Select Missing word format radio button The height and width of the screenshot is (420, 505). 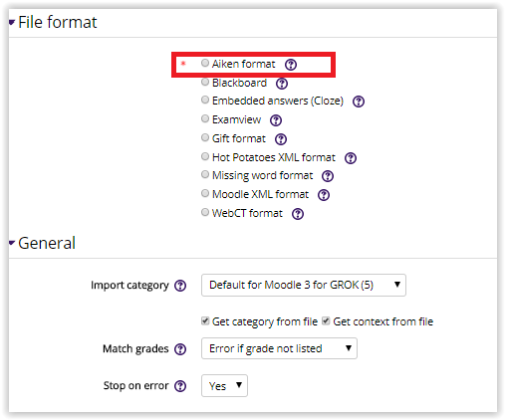click(x=205, y=174)
